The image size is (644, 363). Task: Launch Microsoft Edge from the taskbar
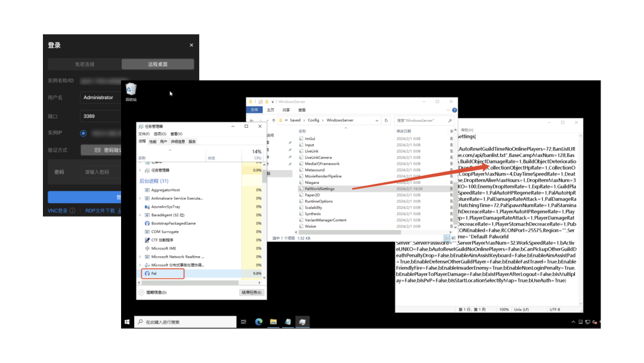pos(259,322)
